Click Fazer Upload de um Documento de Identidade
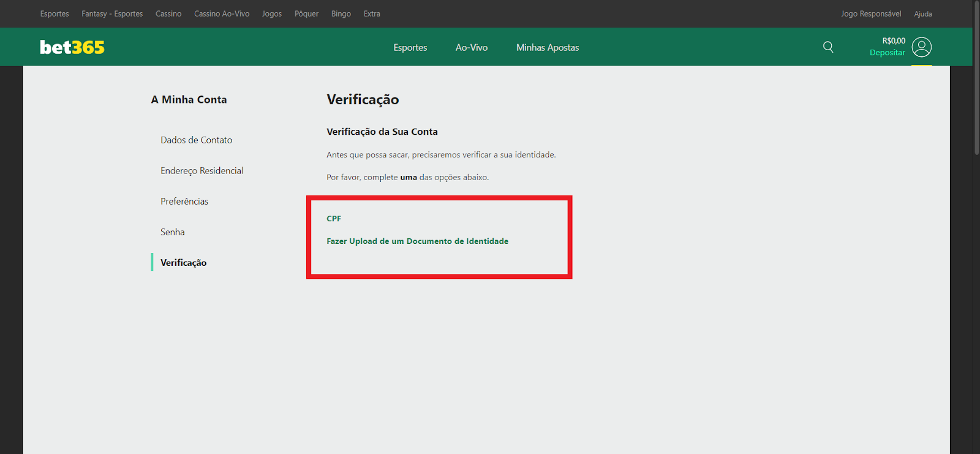Viewport: 980px width, 454px height. (x=417, y=241)
